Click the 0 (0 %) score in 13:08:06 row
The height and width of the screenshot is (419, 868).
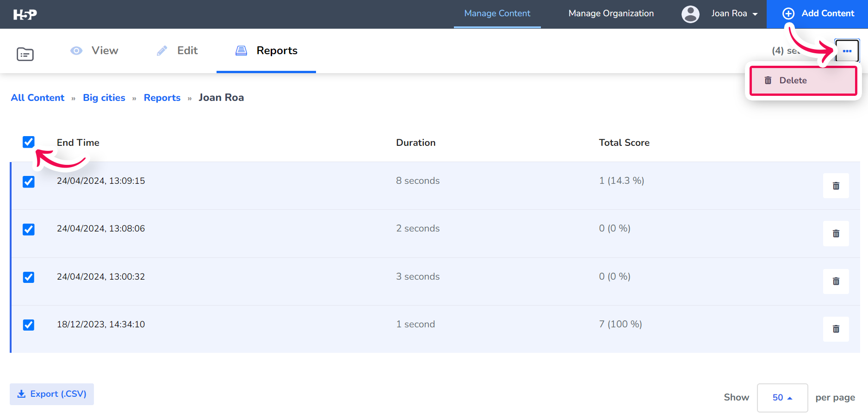coord(614,228)
